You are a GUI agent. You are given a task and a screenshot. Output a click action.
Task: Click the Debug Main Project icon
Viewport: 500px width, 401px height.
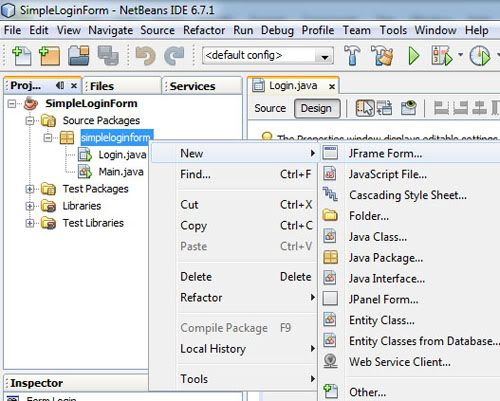click(x=442, y=56)
